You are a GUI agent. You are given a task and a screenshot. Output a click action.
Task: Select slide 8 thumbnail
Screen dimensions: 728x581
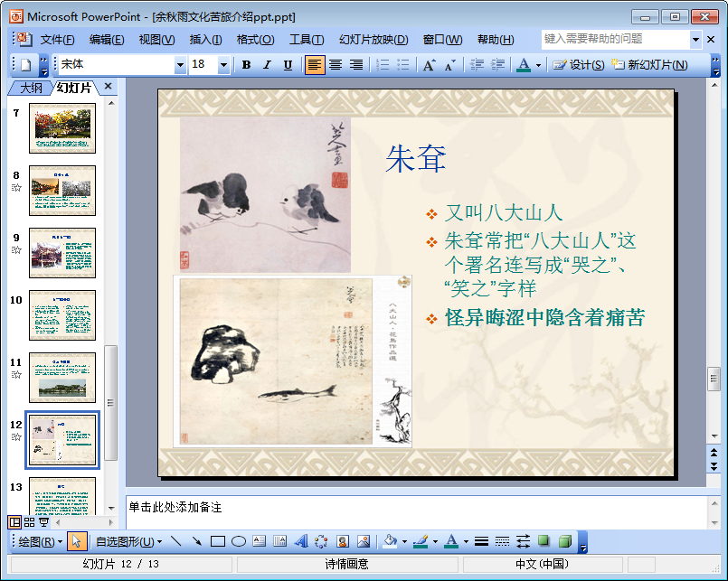[x=62, y=191]
